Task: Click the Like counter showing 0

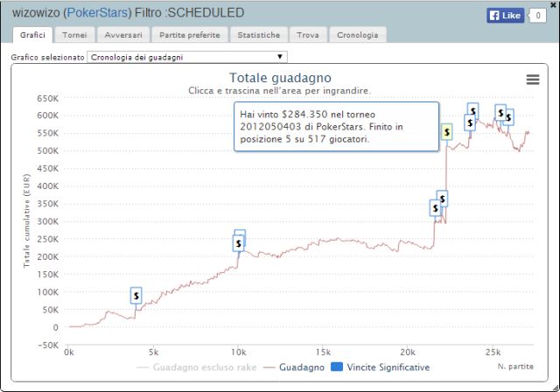Action: point(537,16)
